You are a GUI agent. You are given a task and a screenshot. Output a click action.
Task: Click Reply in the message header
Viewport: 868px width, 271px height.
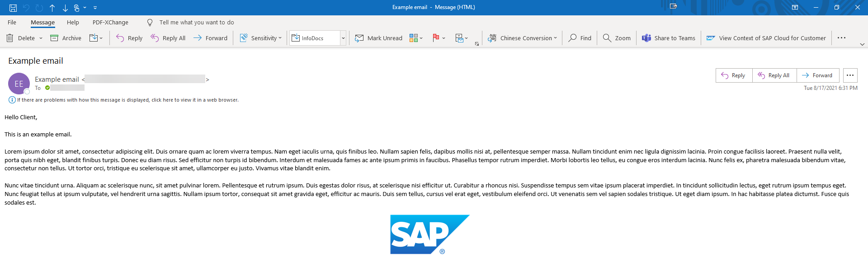734,75
